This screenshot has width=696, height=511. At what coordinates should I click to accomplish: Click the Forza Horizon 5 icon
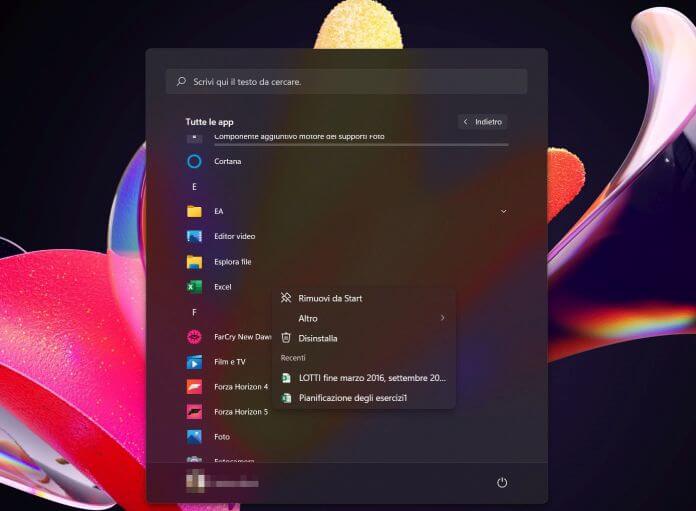click(194, 412)
